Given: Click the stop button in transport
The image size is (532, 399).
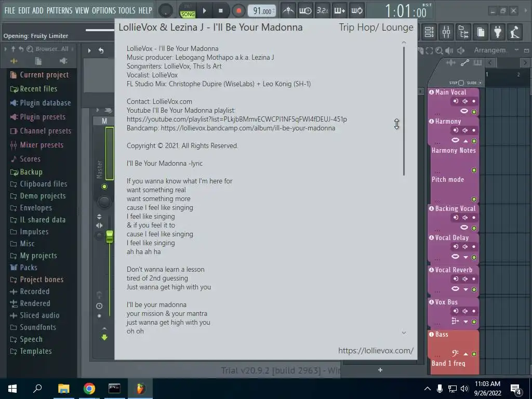Looking at the screenshot, I should pyautogui.click(x=220, y=11).
